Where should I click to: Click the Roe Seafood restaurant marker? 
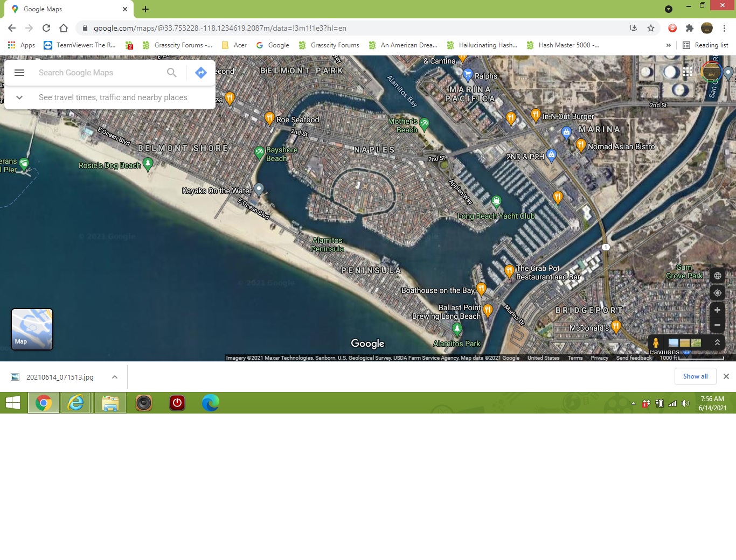[269, 118]
